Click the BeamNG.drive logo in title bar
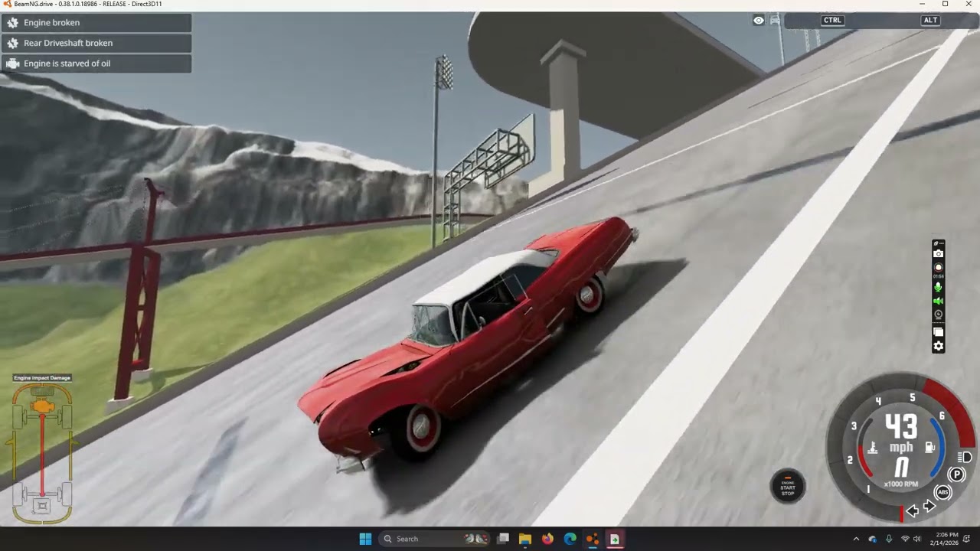Viewport: 980px width, 551px height. [x=7, y=5]
